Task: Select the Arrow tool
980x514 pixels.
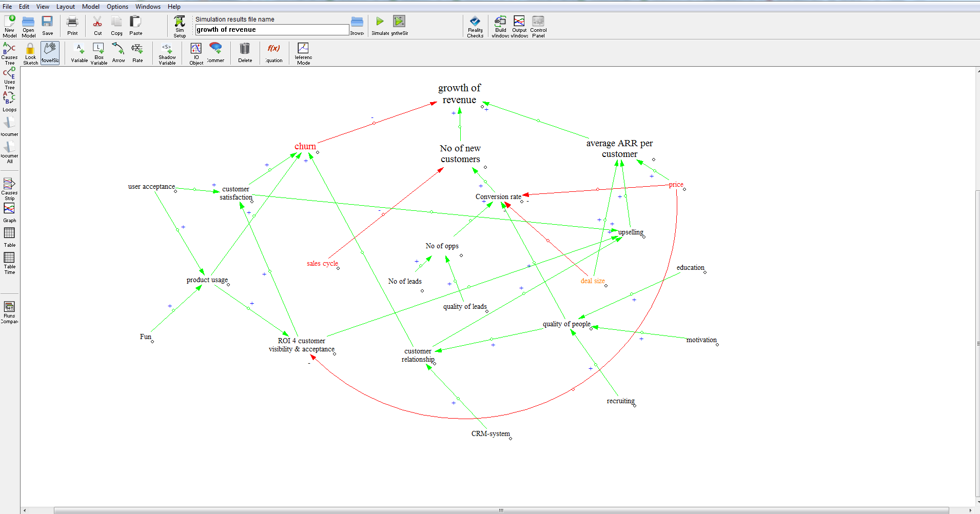Action: tap(118, 53)
